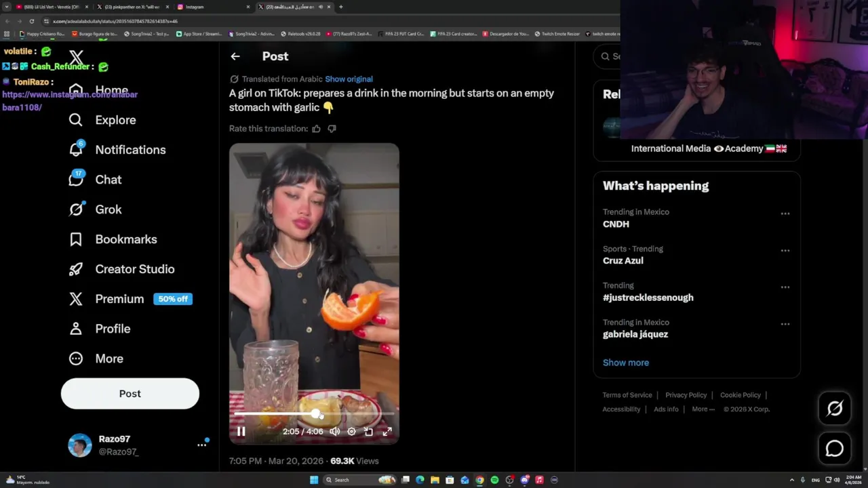Expand the More menu in sidebar
The height and width of the screenshot is (488, 868).
[96, 359]
